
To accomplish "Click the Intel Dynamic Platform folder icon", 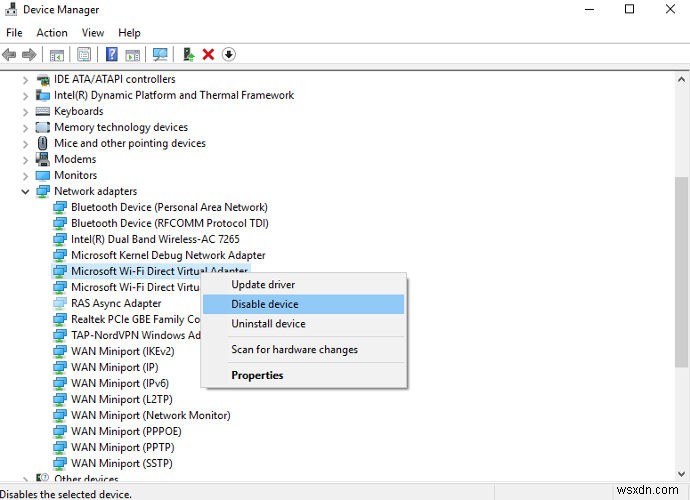I will click(43, 95).
